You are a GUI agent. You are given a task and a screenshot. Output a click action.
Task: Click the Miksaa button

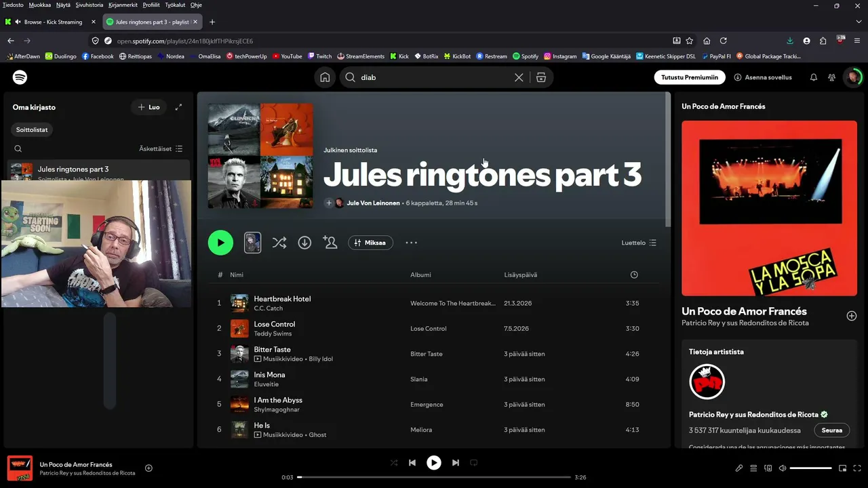pos(370,243)
